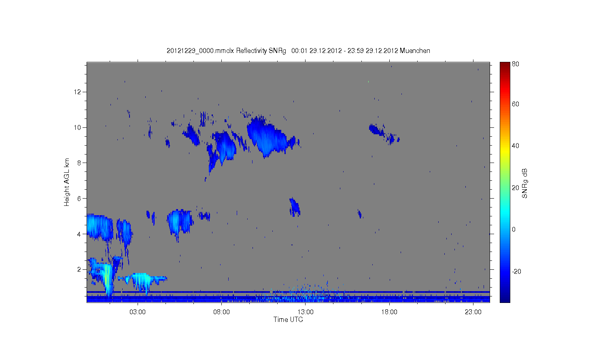The height and width of the screenshot is (364, 607).
Task: Click the colorbar value 40
Action: (516, 146)
